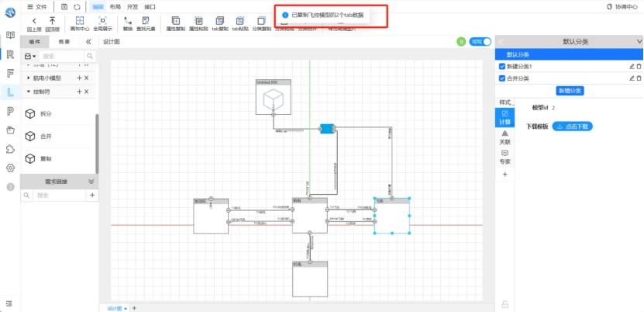Click the go up one level arrow (回上层)
644x312 pixels.
coord(34,20)
